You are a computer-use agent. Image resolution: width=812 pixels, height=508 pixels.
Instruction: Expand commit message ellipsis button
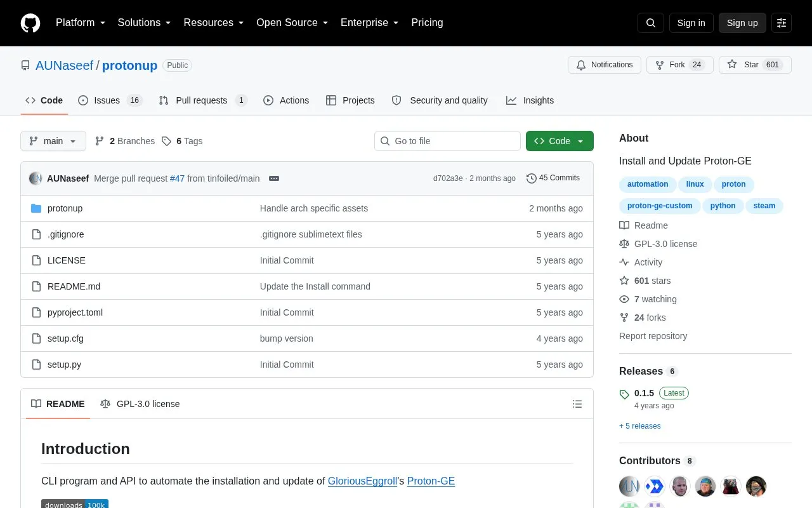[x=274, y=178]
